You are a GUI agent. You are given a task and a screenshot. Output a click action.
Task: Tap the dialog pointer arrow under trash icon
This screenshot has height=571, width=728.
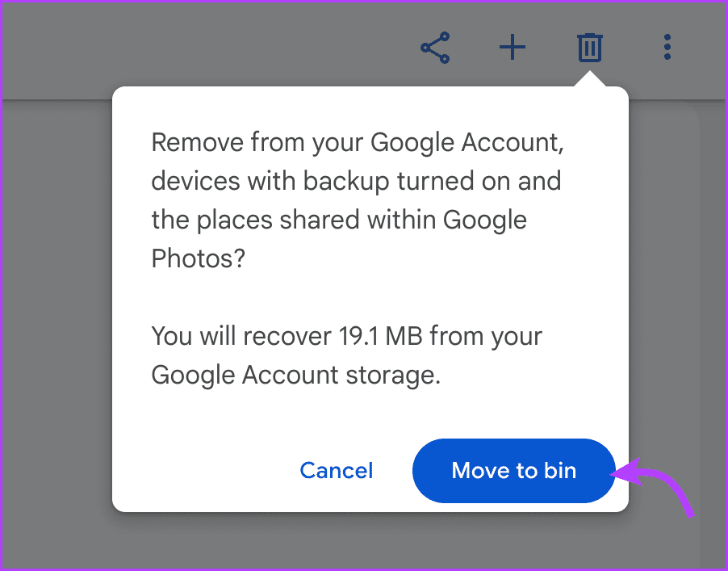588,81
